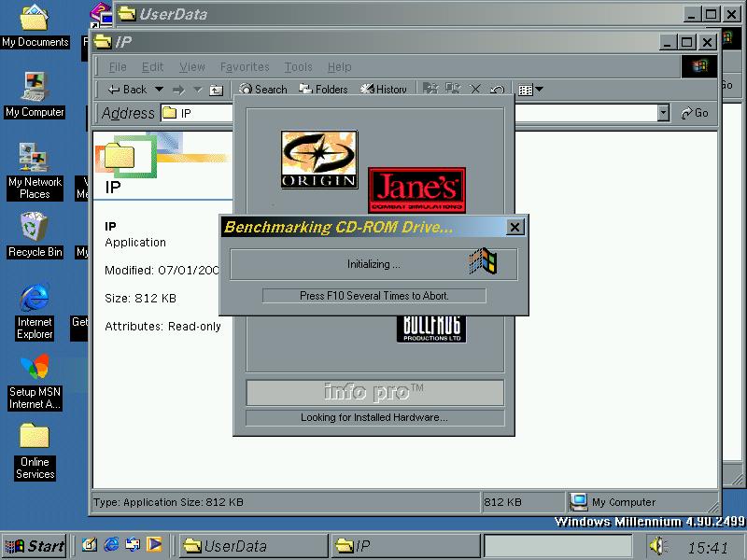747x560 pixels.
Task: Click the Start button
Action: tap(35, 546)
